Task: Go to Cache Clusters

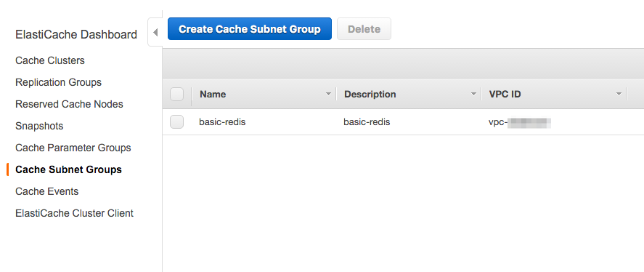Action: 50,60
